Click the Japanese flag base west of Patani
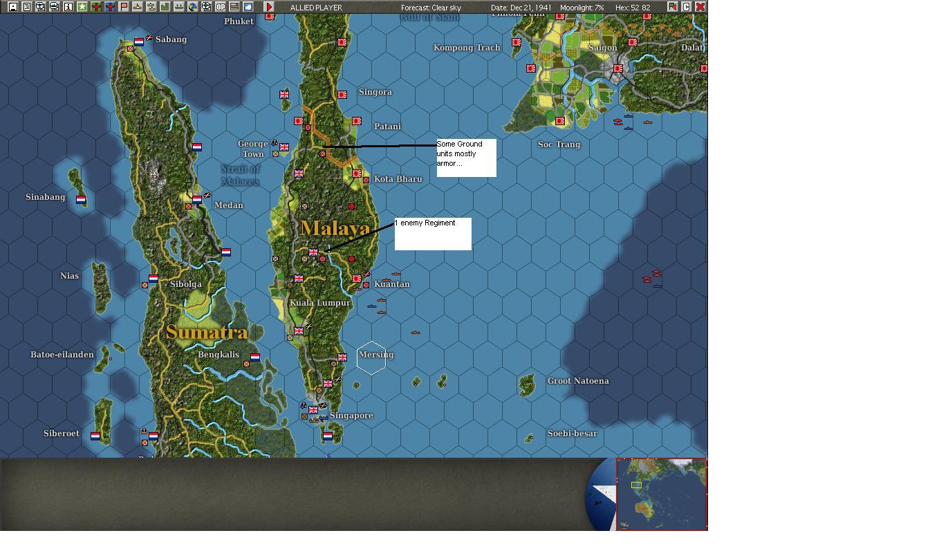This screenshot has height=560, width=930. 299,121
